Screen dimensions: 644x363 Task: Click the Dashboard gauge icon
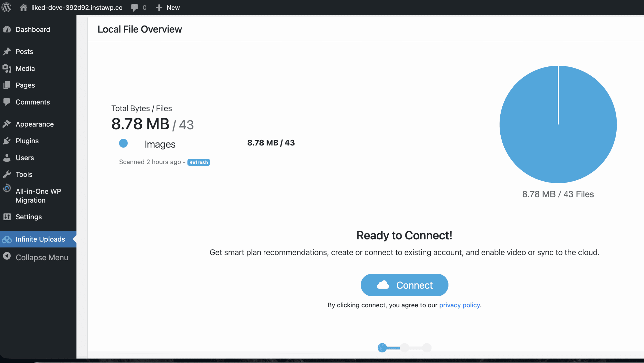[7, 29]
